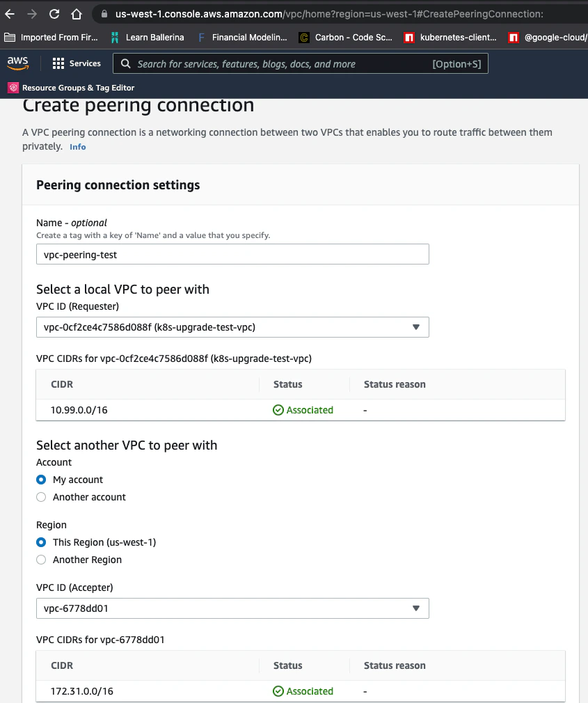Select the Another Region radio option
Screen dimensions: 588x703
pyautogui.click(x=41, y=560)
